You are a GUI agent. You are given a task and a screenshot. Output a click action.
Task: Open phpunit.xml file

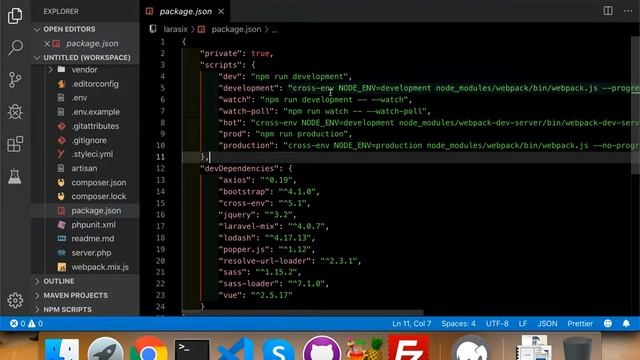pyautogui.click(x=93, y=224)
